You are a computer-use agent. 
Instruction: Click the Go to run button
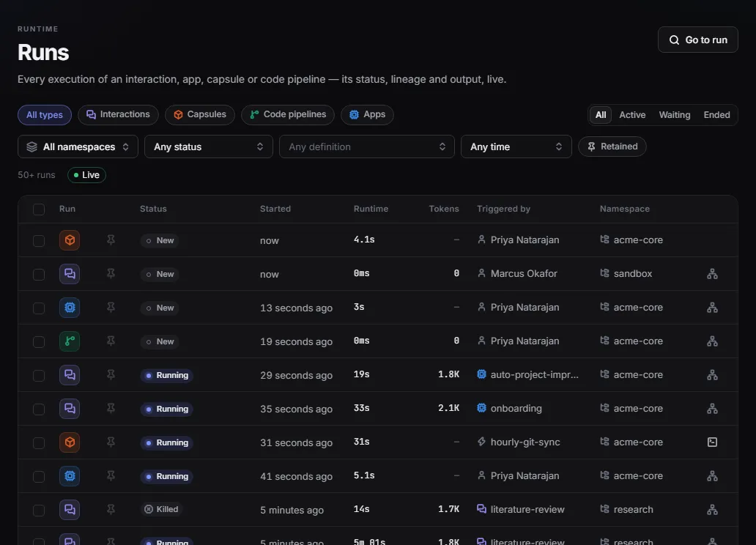(x=697, y=40)
